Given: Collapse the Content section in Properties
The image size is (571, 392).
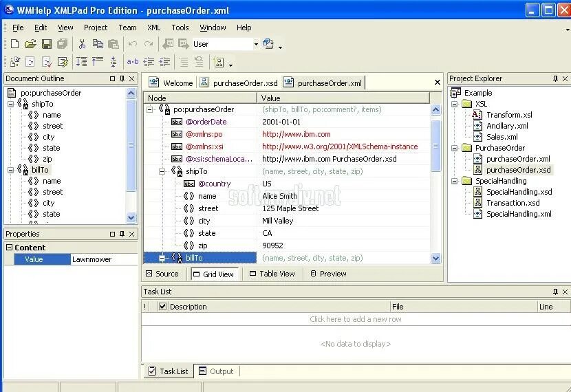Looking at the screenshot, I should coord(10,248).
